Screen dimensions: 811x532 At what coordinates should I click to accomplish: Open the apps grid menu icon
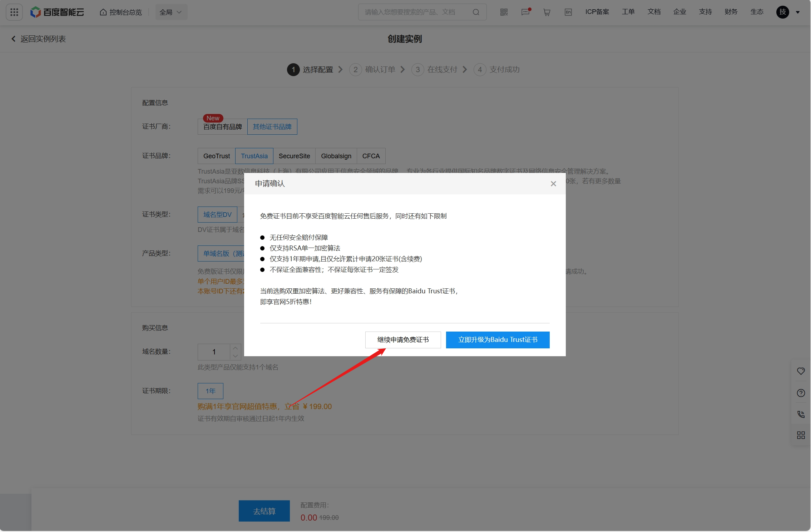[14, 12]
